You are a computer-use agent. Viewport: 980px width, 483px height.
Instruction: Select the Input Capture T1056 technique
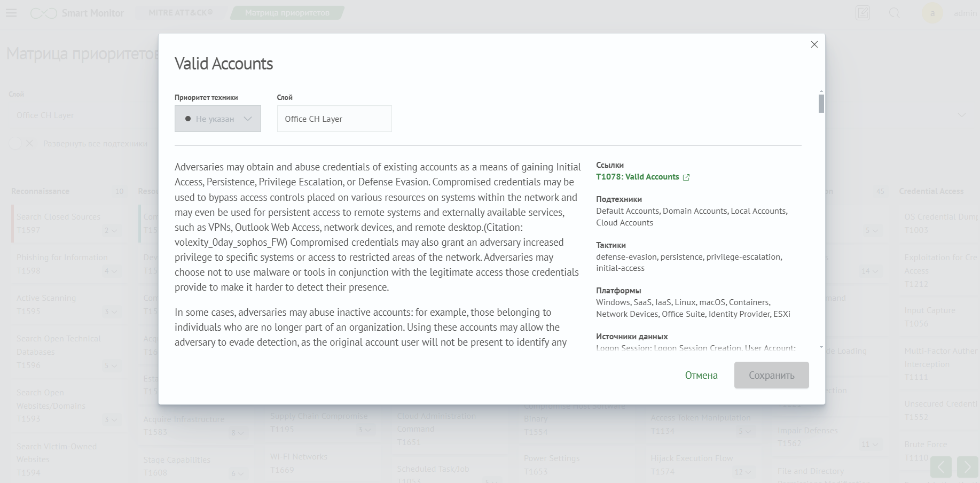[940, 317]
